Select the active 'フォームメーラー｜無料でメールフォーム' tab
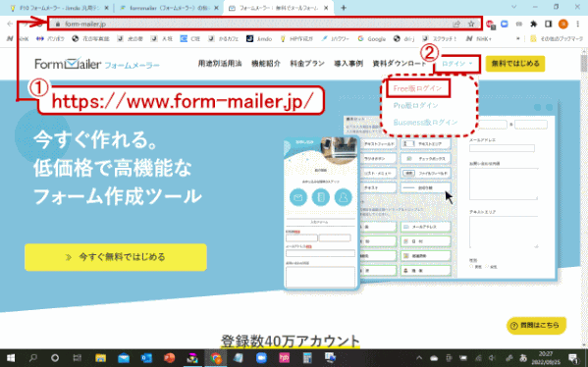 [x=278, y=8]
